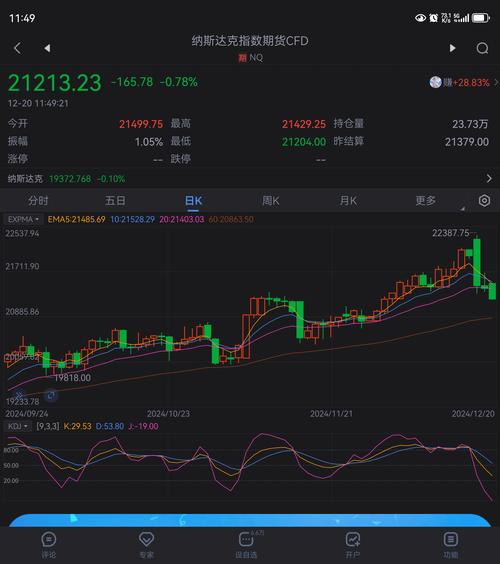The image size is (500, 564).
Task: Go back with the left chevron arrow
Action: pyautogui.click(x=17, y=48)
